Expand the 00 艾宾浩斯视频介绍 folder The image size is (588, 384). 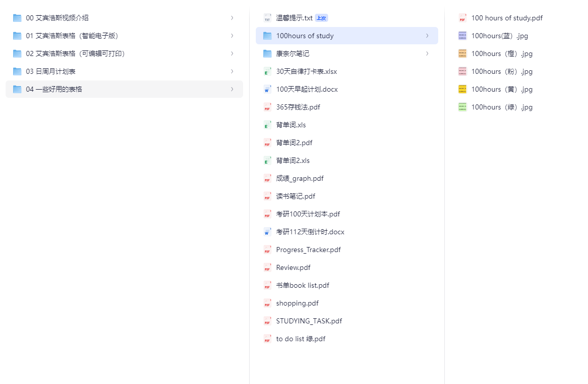232,18
